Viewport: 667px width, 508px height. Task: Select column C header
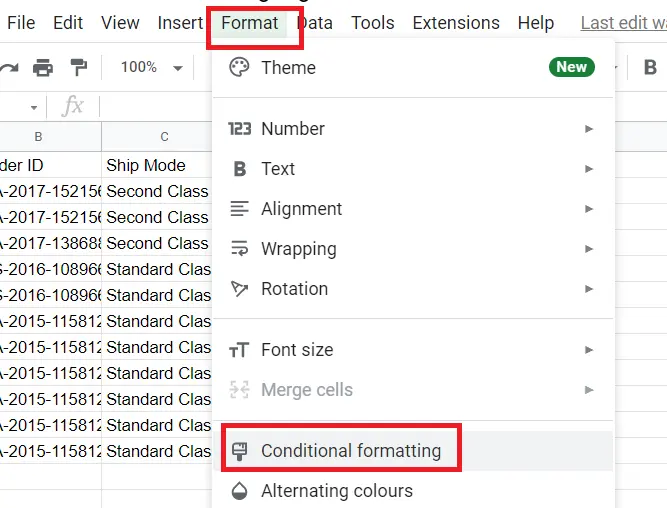point(164,137)
